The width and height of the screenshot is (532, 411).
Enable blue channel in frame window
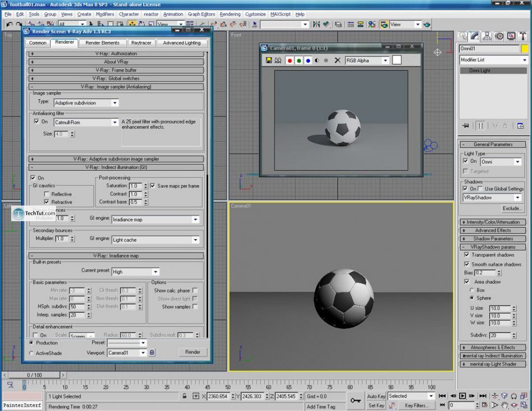308,60
